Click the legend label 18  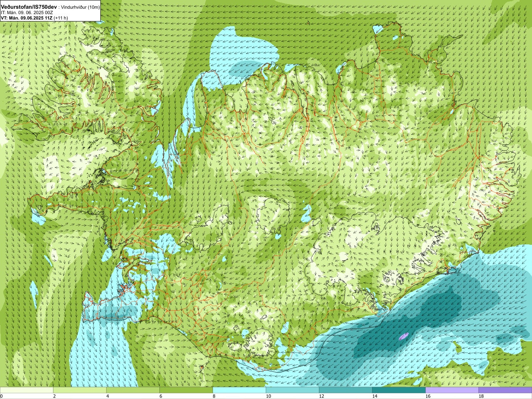pos(481,396)
